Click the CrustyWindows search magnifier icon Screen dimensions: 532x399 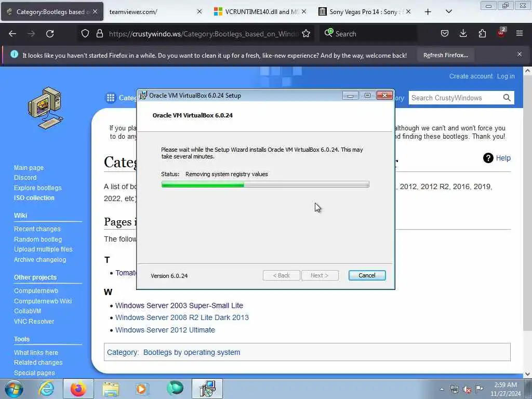(507, 98)
